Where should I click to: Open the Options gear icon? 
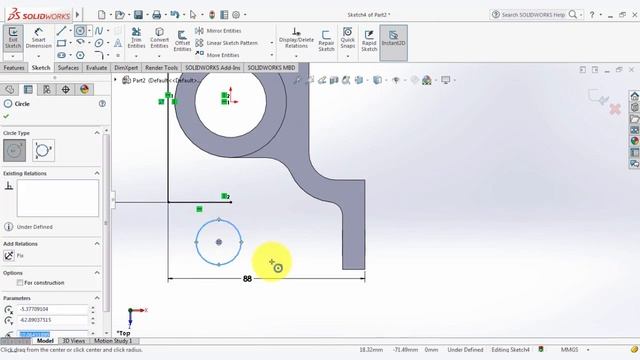tap(236, 15)
